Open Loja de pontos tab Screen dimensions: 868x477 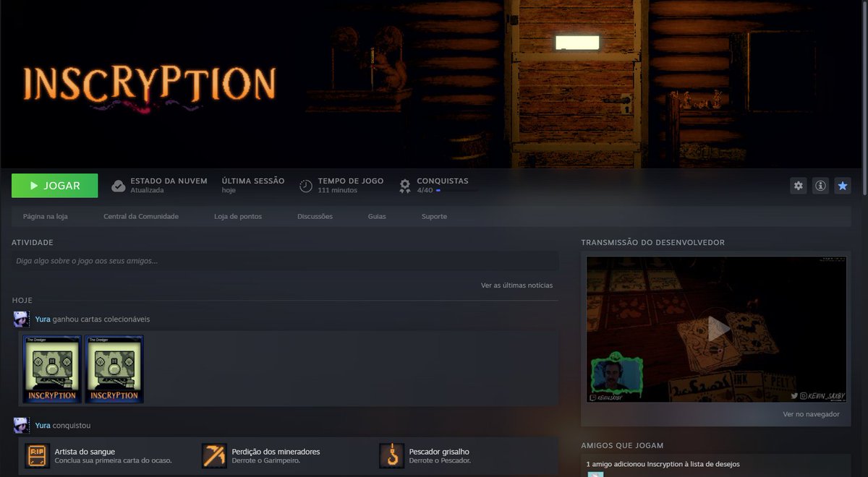[x=238, y=216]
